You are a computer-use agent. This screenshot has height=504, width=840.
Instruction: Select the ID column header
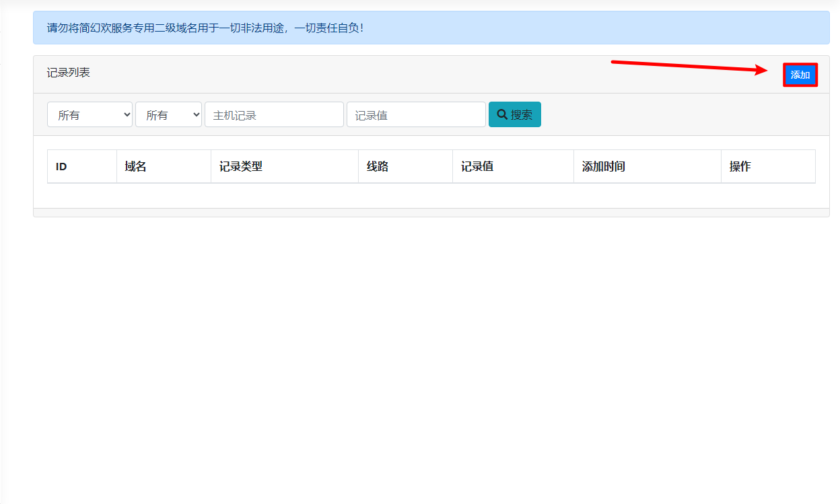pos(61,167)
